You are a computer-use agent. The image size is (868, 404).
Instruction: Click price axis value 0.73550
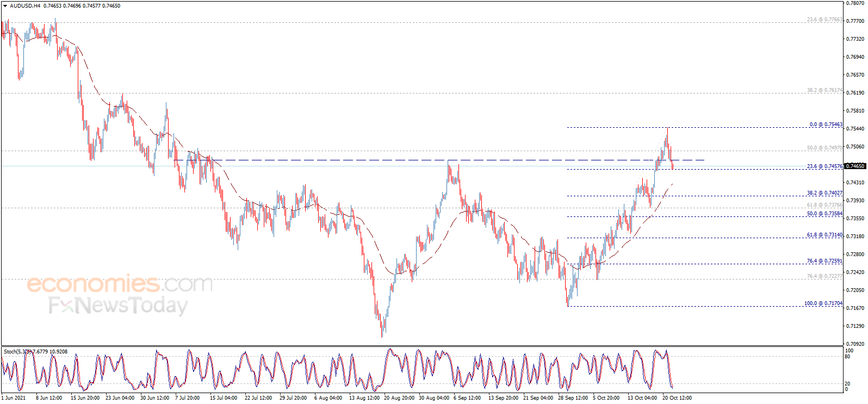click(856, 219)
